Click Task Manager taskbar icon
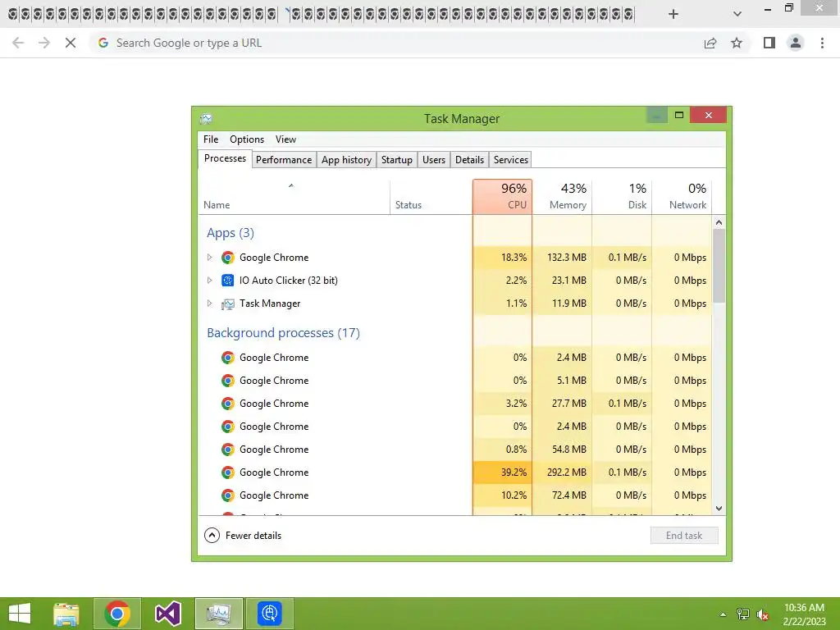This screenshot has width=840, height=630. tap(218, 614)
